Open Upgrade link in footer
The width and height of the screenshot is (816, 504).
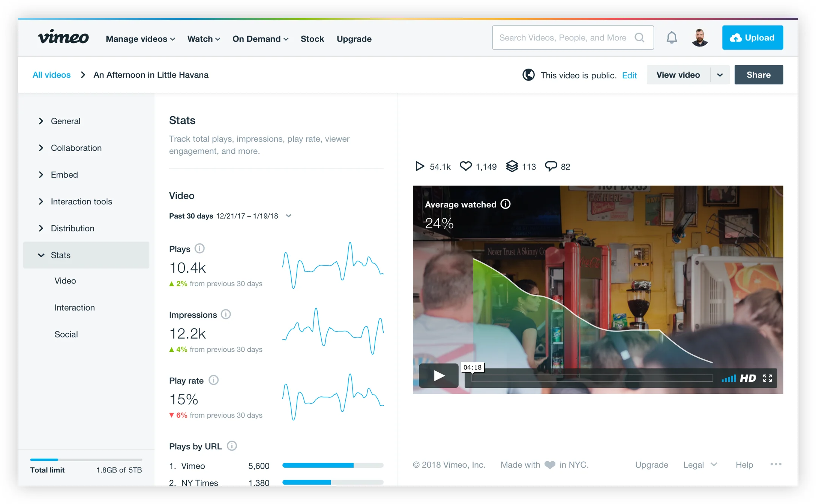652,465
